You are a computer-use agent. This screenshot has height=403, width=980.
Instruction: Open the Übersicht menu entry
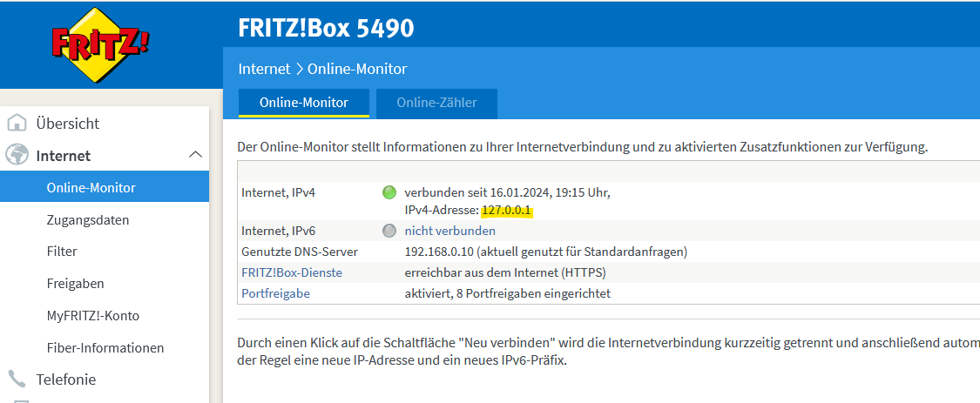pyautogui.click(x=67, y=123)
